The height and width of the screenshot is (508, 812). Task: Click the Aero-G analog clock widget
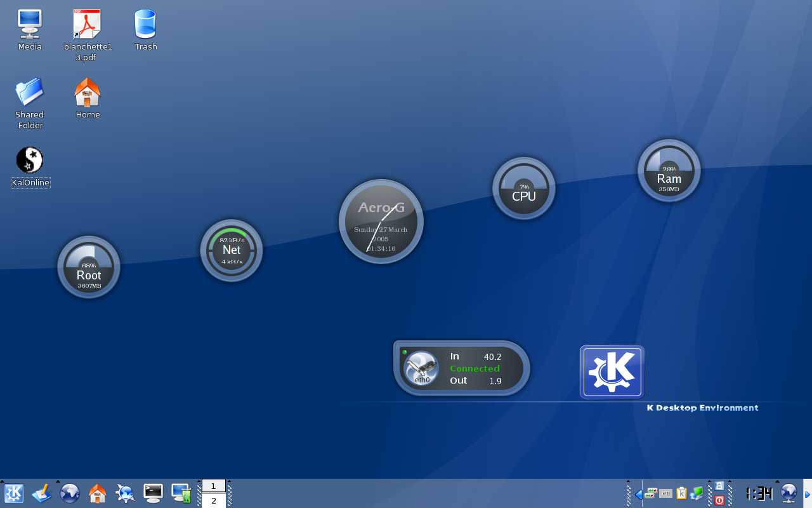[381, 222]
